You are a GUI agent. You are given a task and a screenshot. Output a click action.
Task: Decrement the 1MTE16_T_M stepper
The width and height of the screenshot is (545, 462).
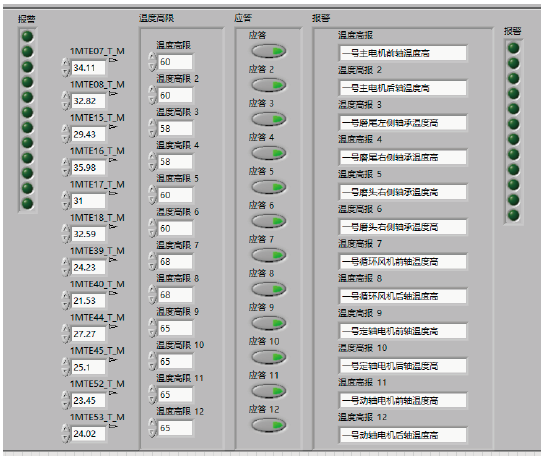66,172
